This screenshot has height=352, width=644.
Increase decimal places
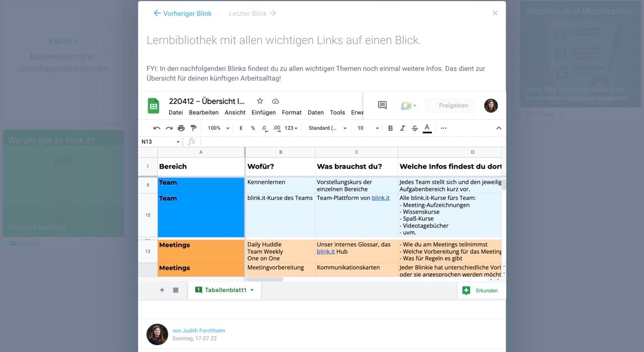click(x=277, y=128)
